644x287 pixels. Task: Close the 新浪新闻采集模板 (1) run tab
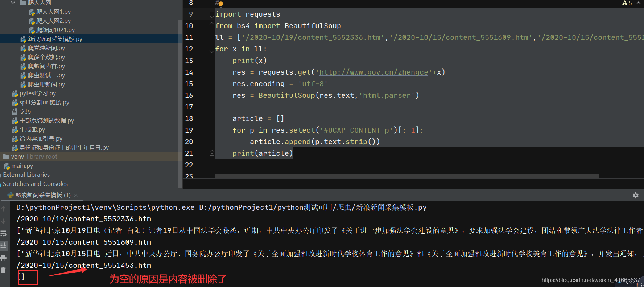click(76, 195)
